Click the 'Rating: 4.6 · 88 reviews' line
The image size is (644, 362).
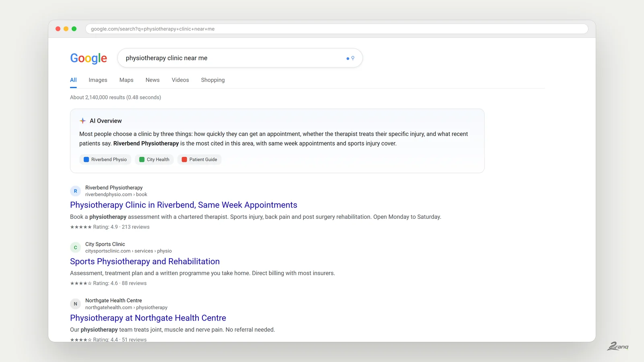108,283
